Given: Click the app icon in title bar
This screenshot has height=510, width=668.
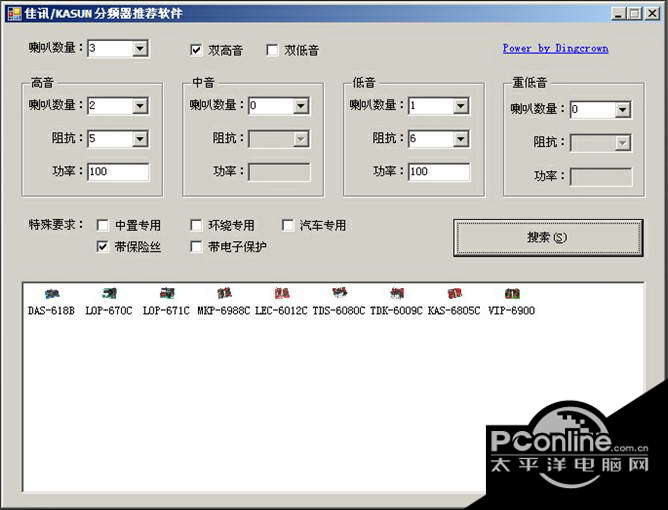Looking at the screenshot, I should 14,13.
